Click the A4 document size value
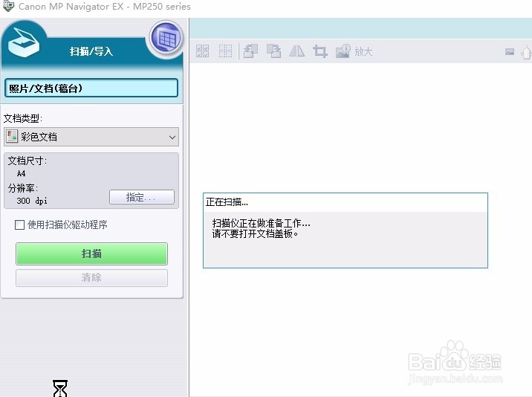Image resolution: width=532 pixels, height=397 pixels. pos(21,173)
